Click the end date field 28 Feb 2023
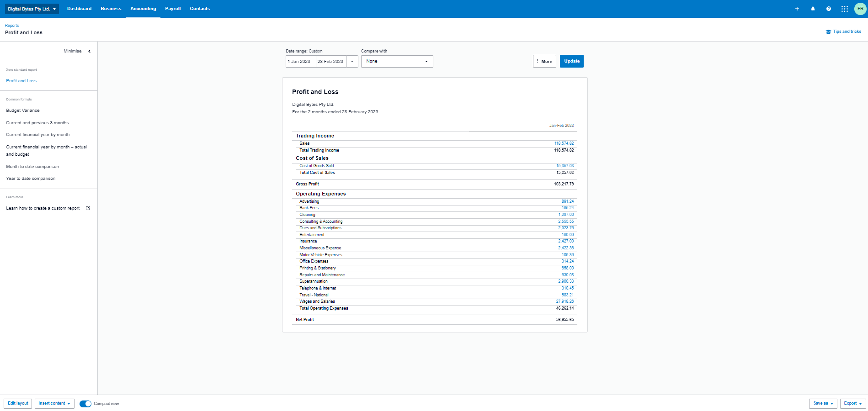 point(331,61)
